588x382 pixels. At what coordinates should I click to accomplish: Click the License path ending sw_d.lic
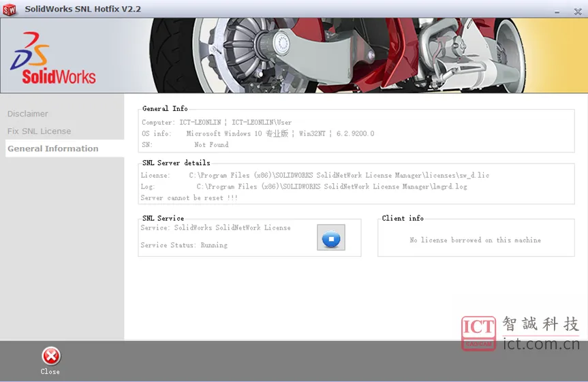click(315, 176)
